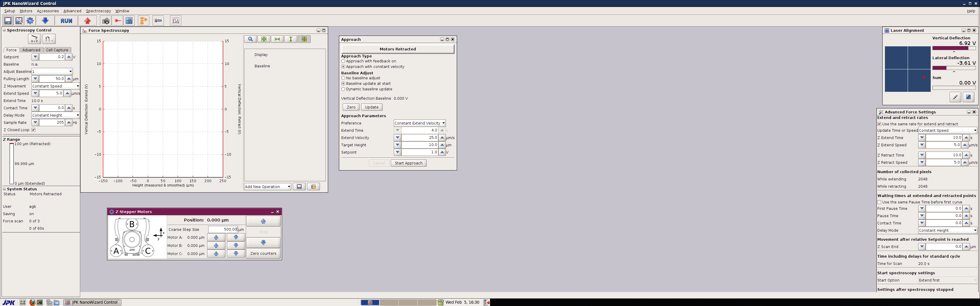Click the force curve icon next to V→F
980x306 pixels.
pyautogui.click(x=49, y=39)
